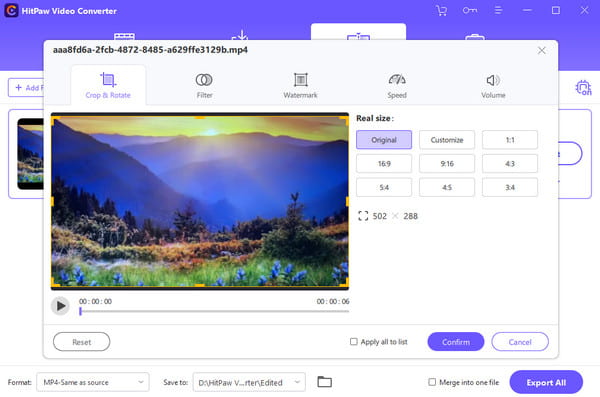Viewport: 600px width, 397px height.
Task: Open the Watermark tab
Action: pos(300,85)
